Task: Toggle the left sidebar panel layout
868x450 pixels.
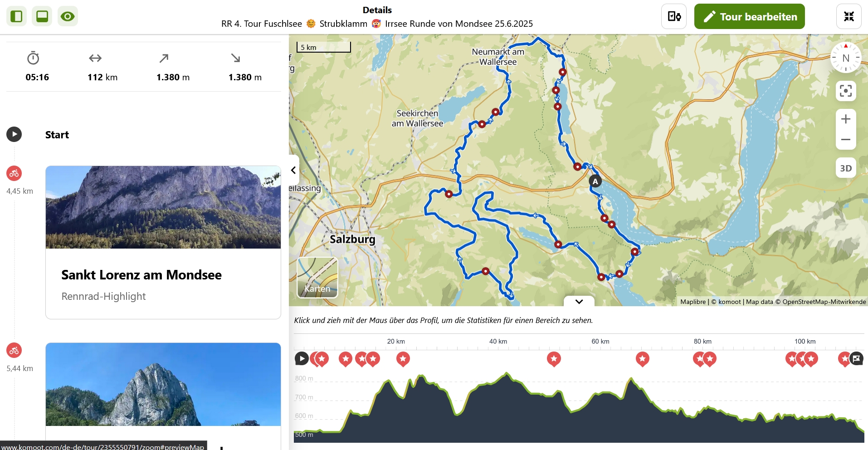Action: coord(16,16)
